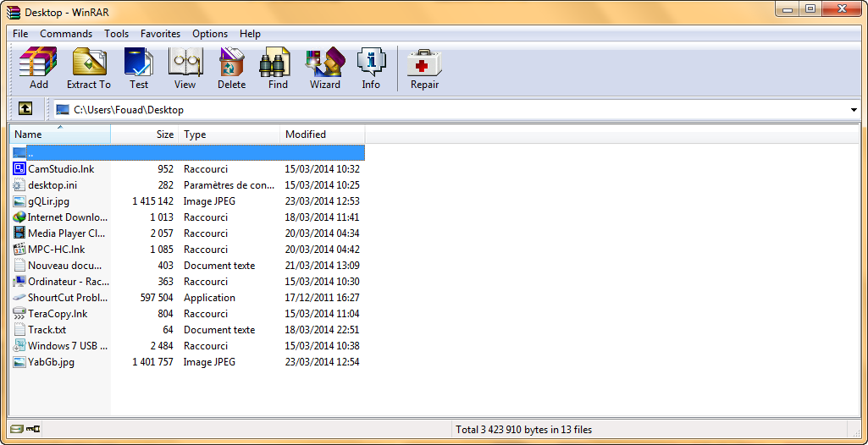Select ShourtCut Probl application icon

coord(19,298)
